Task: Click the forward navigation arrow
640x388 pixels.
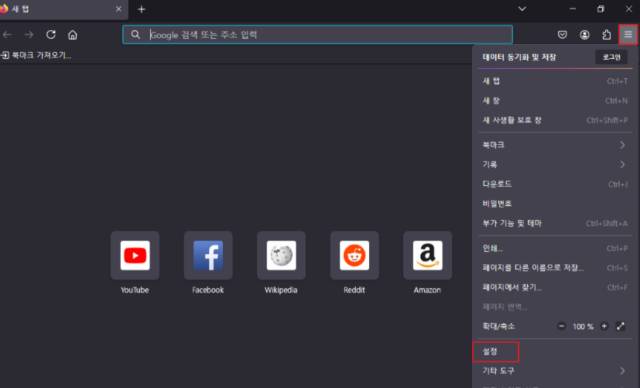Action: (x=29, y=35)
